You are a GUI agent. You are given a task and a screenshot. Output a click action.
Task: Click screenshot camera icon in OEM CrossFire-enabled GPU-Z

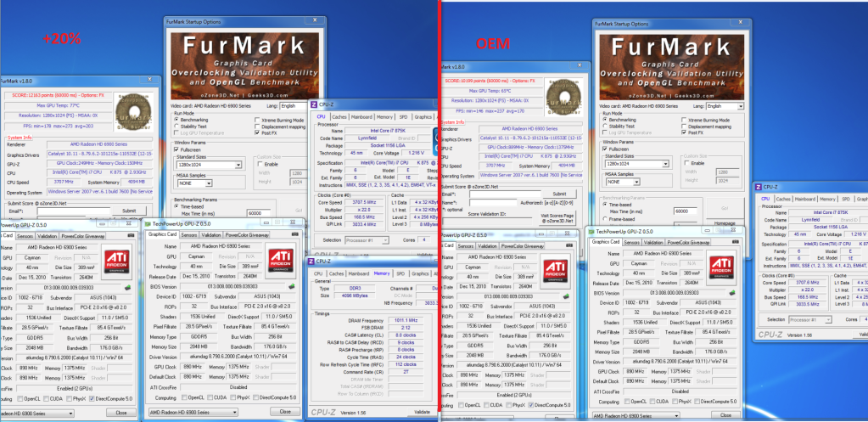[571, 245]
